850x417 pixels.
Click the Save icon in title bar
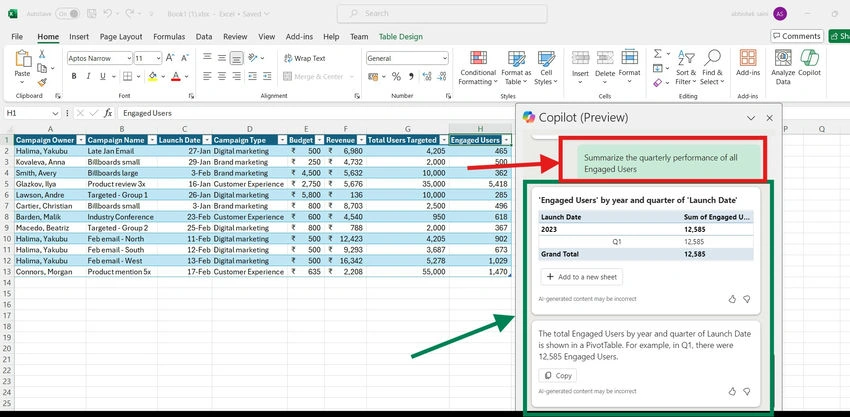[x=92, y=14]
